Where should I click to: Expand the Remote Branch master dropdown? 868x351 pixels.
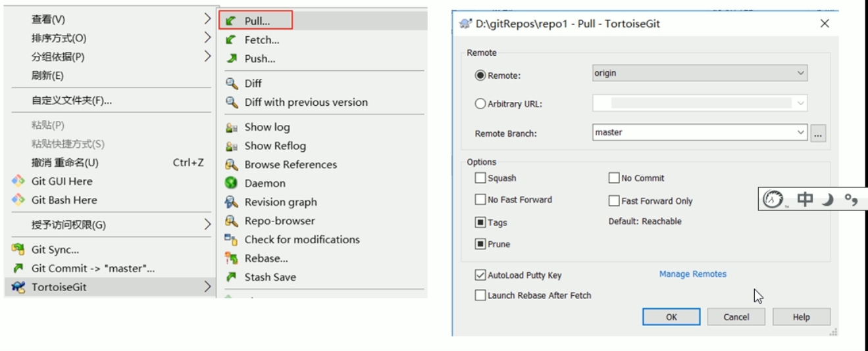pos(800,132)
